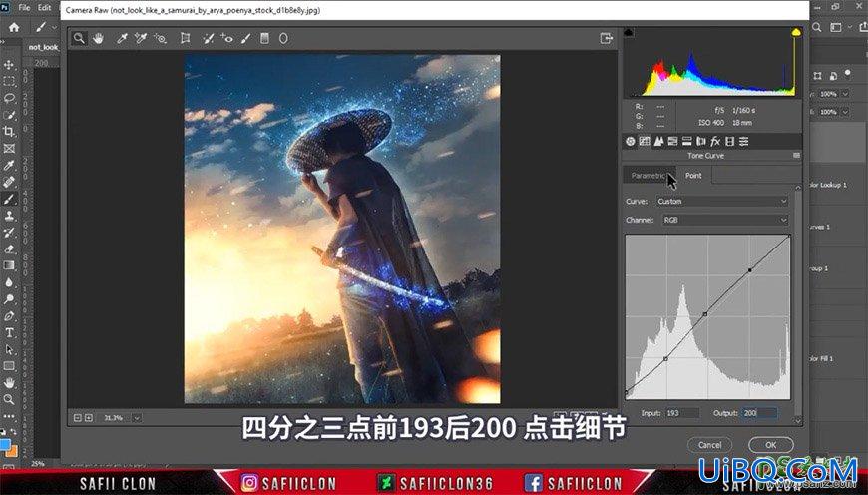Open the Tone Curve panel flyout menu
868x495 pixels.
click(796, 156)
